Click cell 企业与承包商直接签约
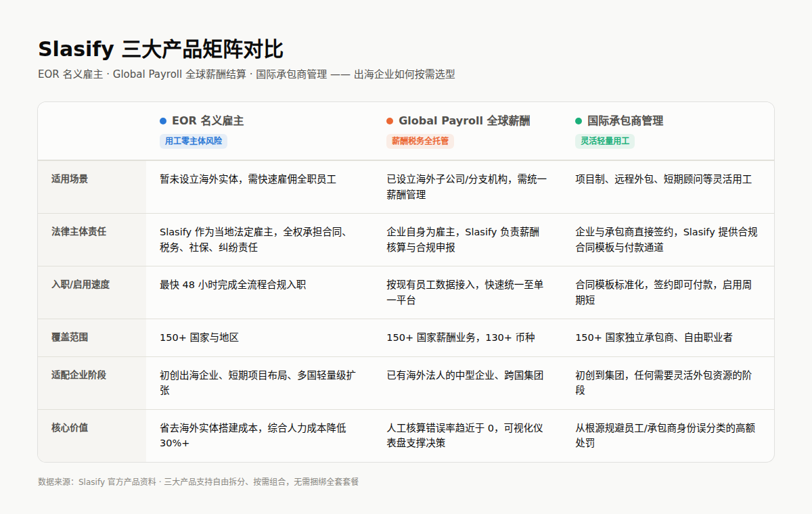The height and width of the screenshot is (514, 812). (667, 239)
